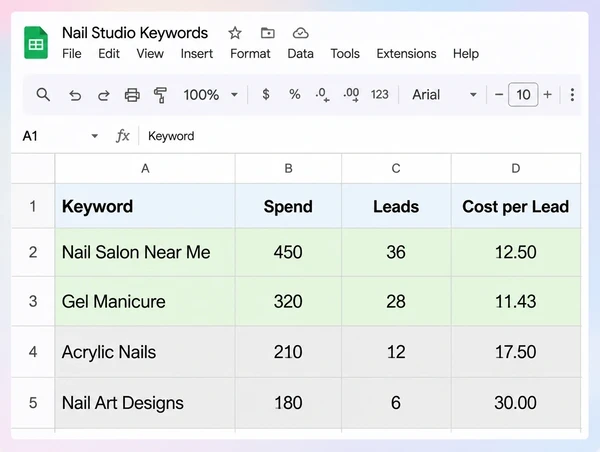Activate the paint format tool
Viewport: 600px width, 452px height.
click(x=160, y=95)
